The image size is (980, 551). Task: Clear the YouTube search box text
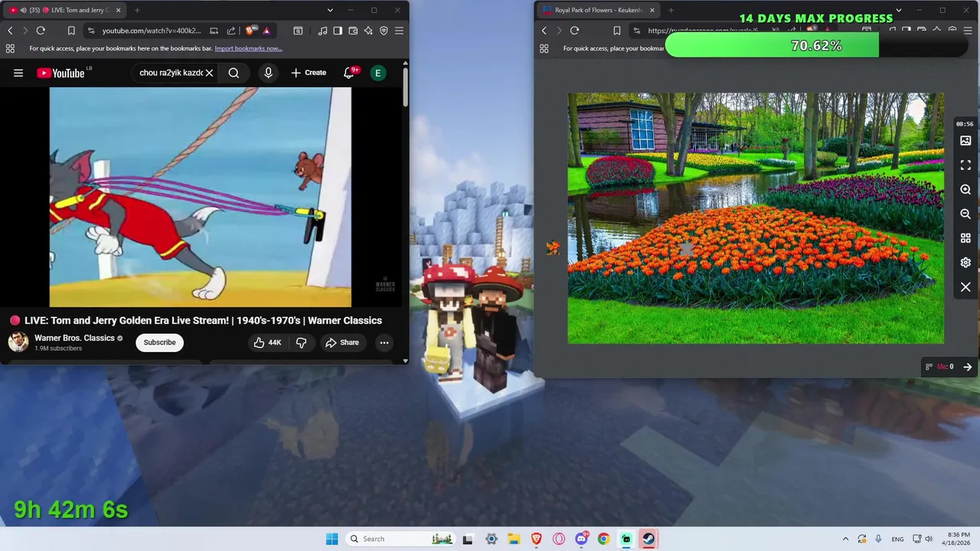click(209, 73)
